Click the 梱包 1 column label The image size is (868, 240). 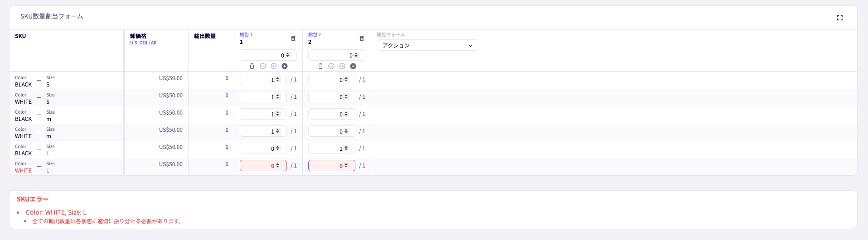tap(246, 34)
